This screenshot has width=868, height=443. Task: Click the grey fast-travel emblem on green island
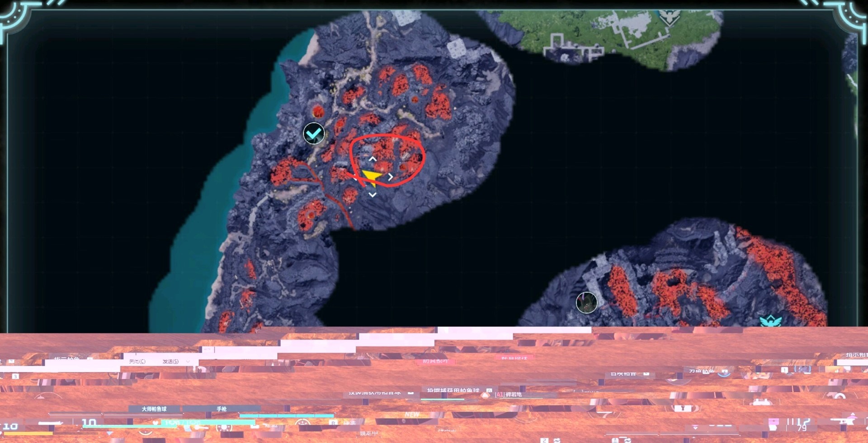tap(668, 18)
